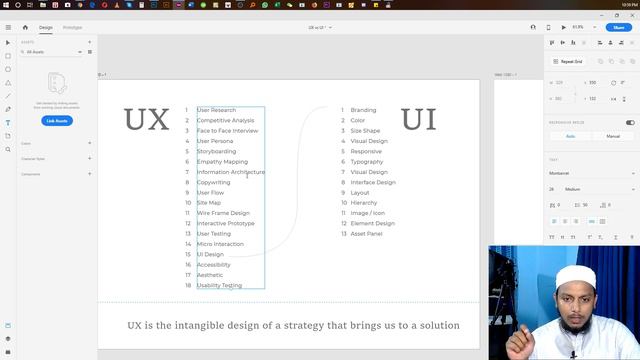
Task: Align selection to right edge
Action: (621, 42)
